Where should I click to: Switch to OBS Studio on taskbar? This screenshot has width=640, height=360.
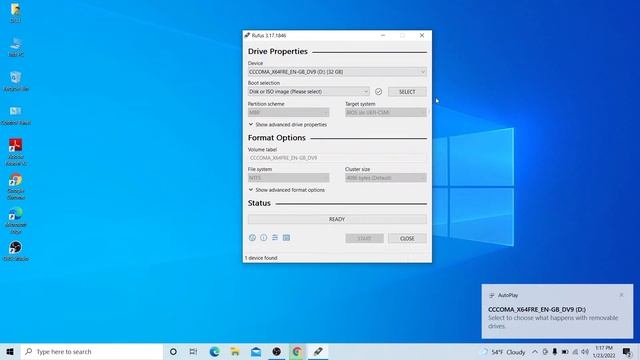(x=277, y=351)
